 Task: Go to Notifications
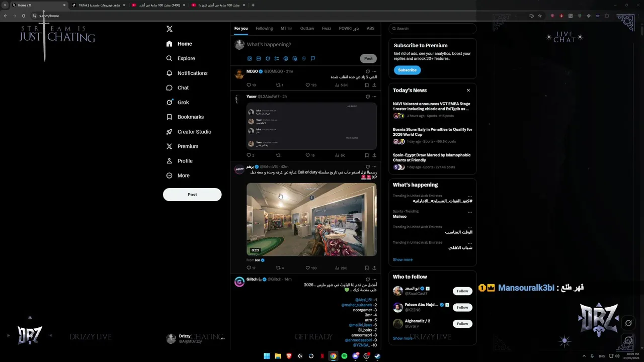coord(187,73)
